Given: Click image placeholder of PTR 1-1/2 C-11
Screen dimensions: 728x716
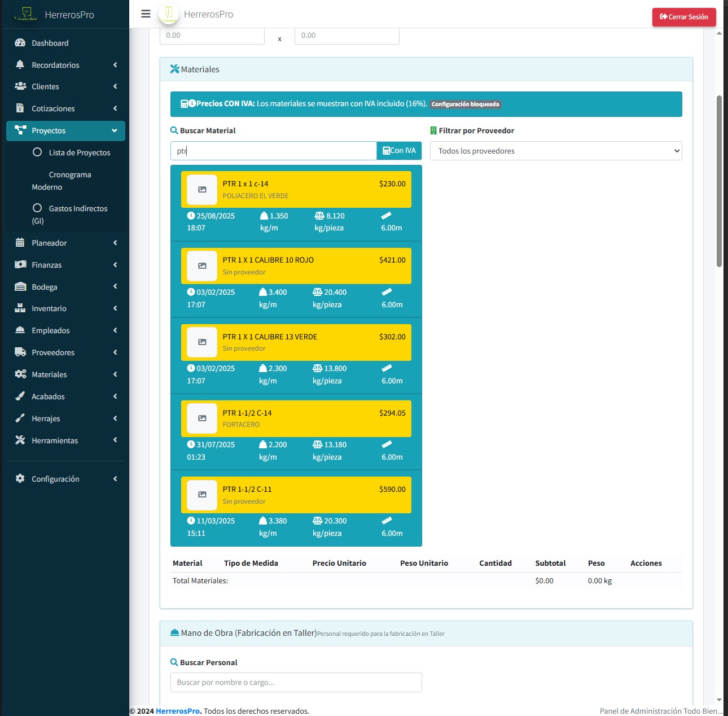Looking at the screenshot, I should (202, 495).
